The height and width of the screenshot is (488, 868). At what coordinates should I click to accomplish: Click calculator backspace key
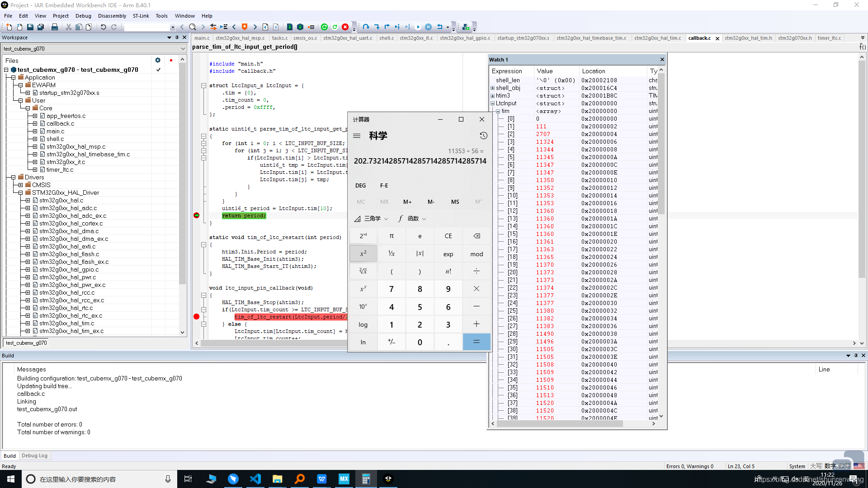click(x=476, y=236)
